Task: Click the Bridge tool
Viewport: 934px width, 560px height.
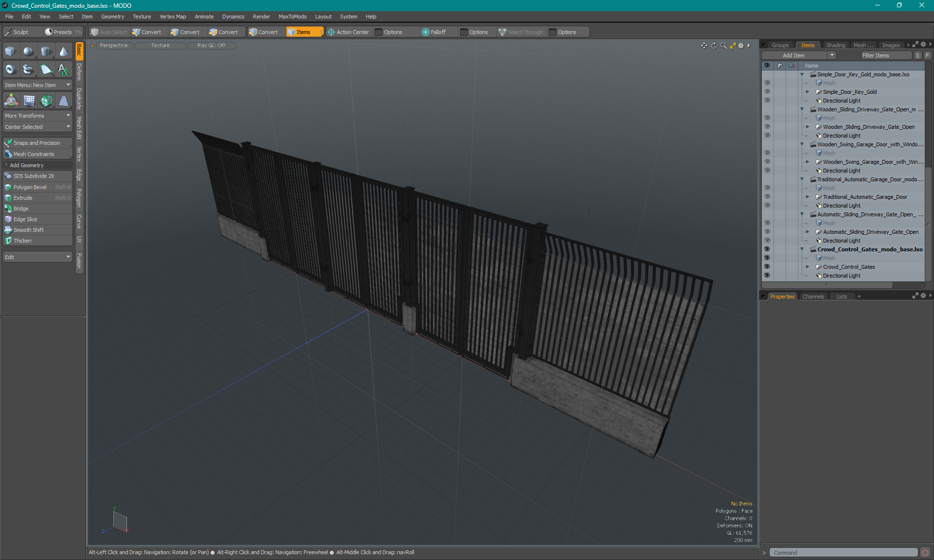Action: [37, 209]
